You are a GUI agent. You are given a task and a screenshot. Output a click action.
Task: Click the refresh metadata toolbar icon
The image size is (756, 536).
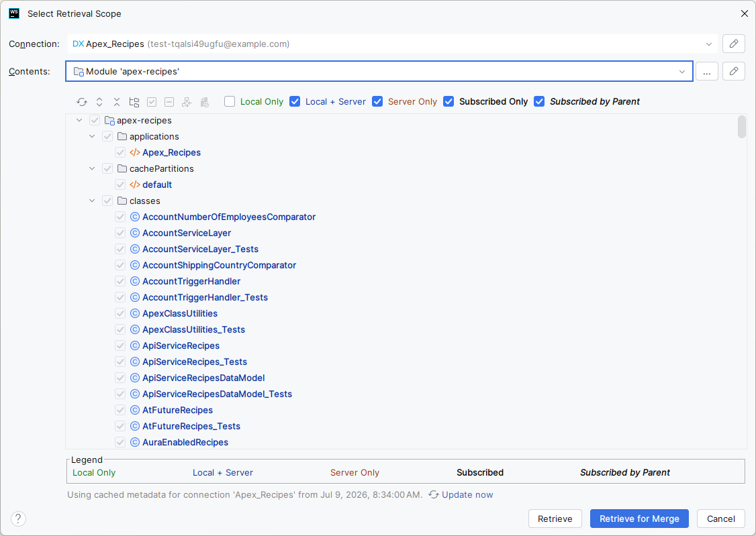point(82,101)
